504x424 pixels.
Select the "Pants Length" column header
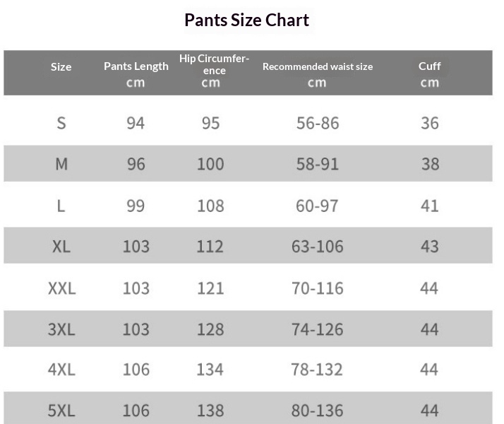click(x=136, y=66)
